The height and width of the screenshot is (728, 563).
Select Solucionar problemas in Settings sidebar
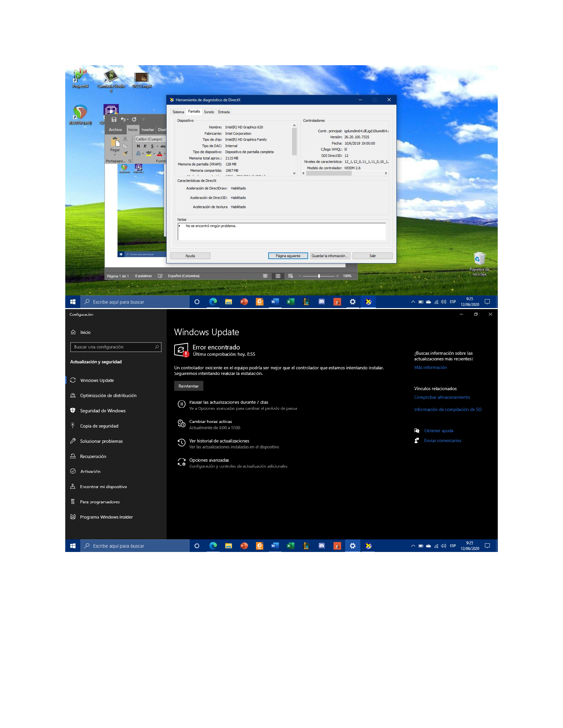[116, 441]
